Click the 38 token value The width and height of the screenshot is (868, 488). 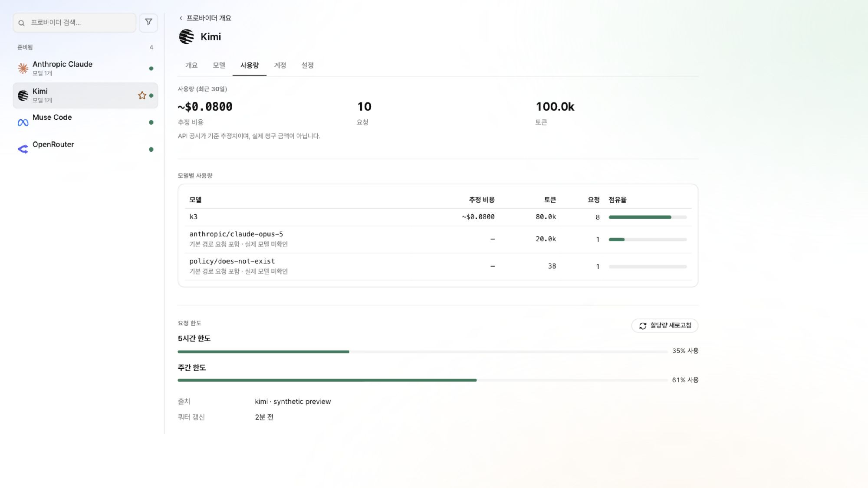click(552, 266)
